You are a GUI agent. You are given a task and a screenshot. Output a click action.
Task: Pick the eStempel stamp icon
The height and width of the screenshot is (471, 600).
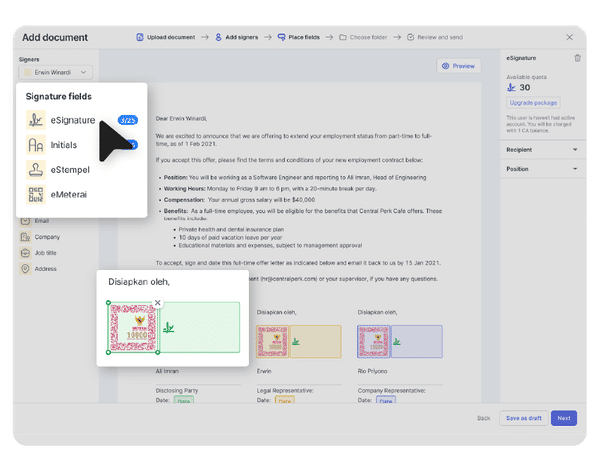[x=36, y=169]
